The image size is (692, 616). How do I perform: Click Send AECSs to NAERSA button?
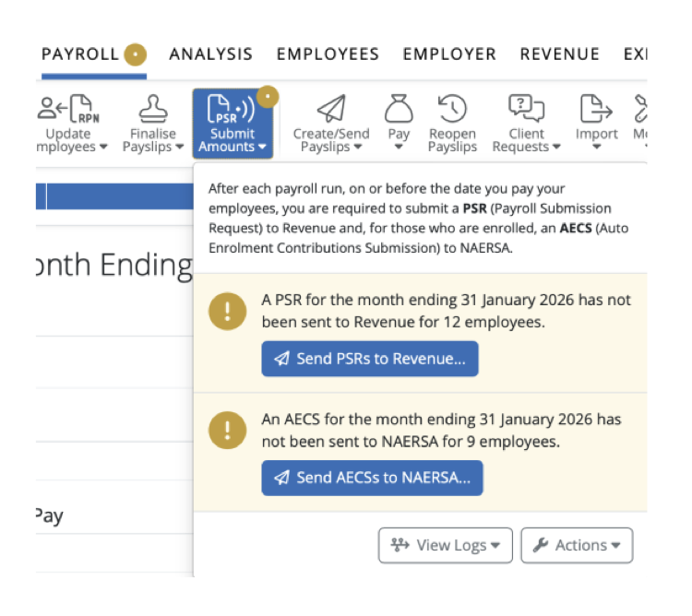click(x=372, y=478)
